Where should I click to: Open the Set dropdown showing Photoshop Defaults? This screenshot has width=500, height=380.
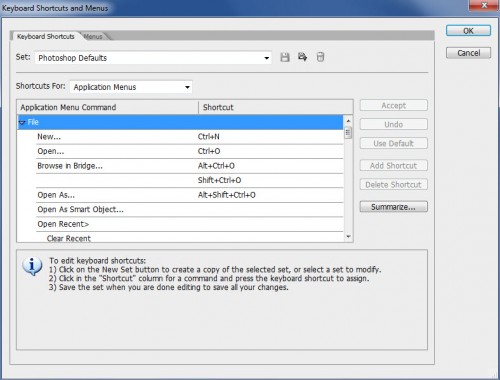click(153, 58)
